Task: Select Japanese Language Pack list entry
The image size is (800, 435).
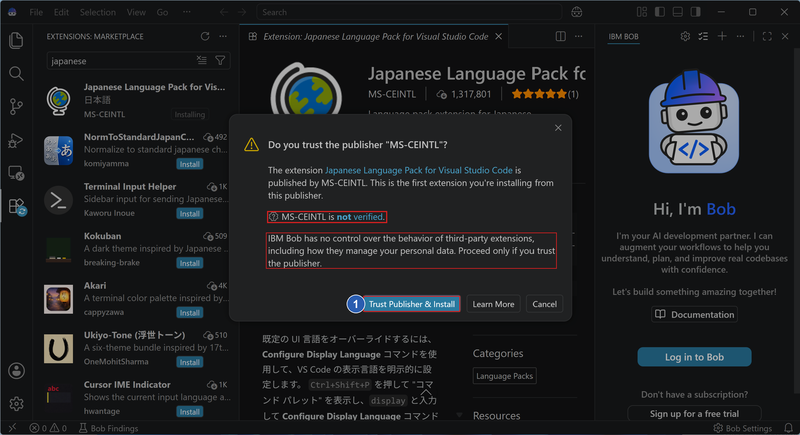Action: tap(137, 100)
